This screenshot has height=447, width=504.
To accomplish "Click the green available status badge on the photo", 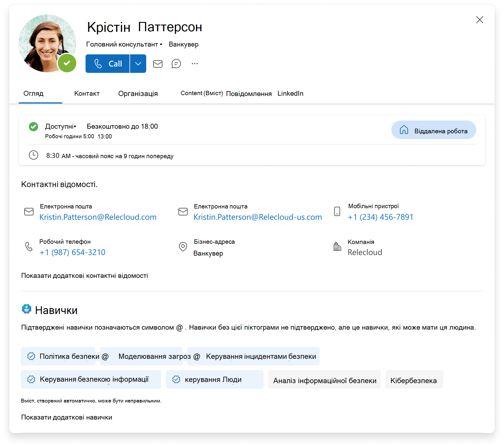I will pos(67,63).
